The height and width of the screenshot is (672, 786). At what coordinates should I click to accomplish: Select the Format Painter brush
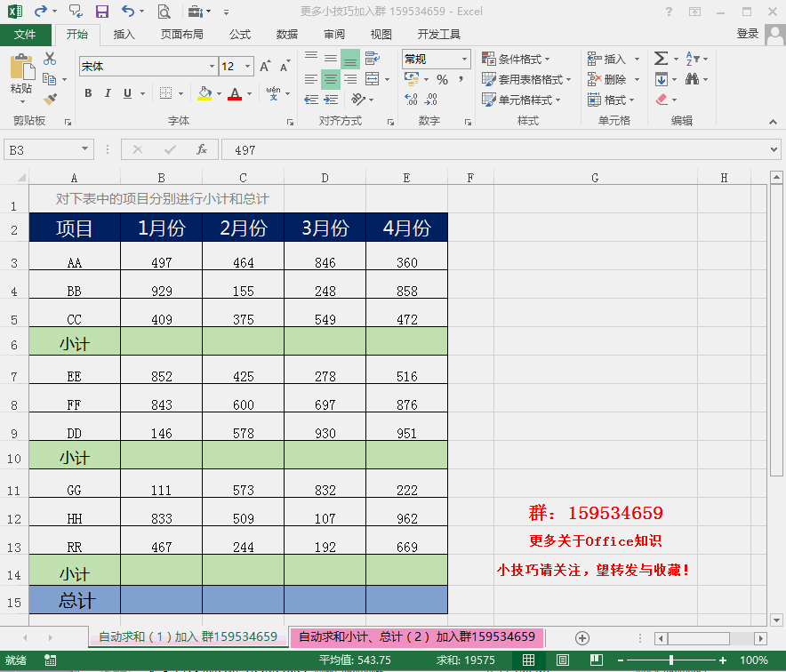click(50, 99)
